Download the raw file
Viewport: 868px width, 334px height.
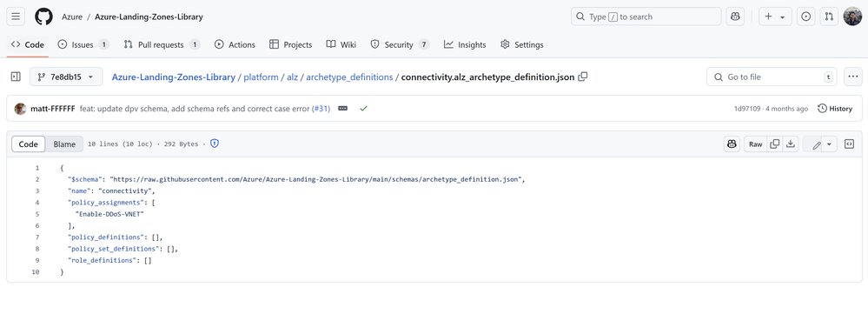coord(791,144)
